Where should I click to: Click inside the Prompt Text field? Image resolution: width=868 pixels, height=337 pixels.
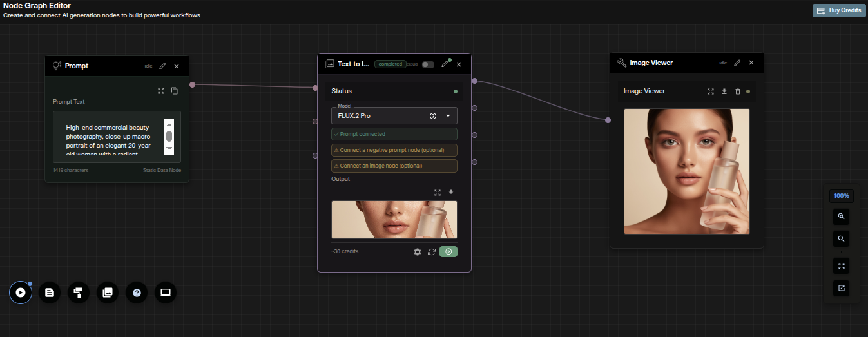(x=117, y=137)
